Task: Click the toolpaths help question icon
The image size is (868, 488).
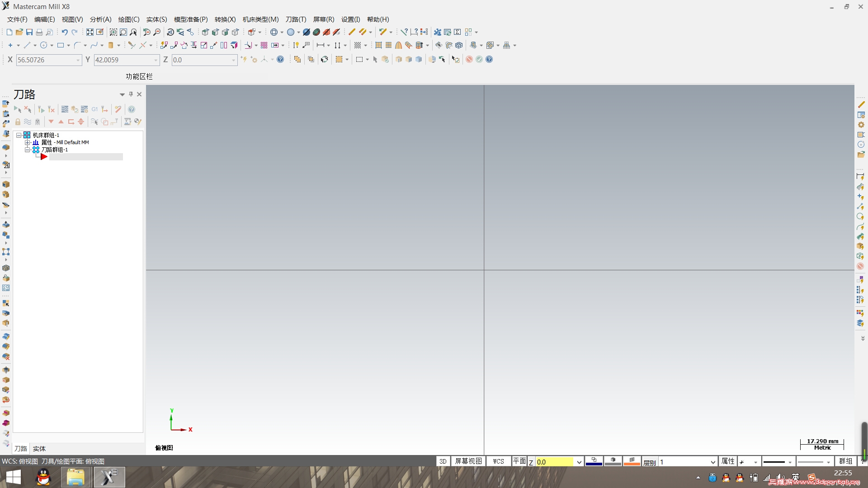Action: coord(131,109)
